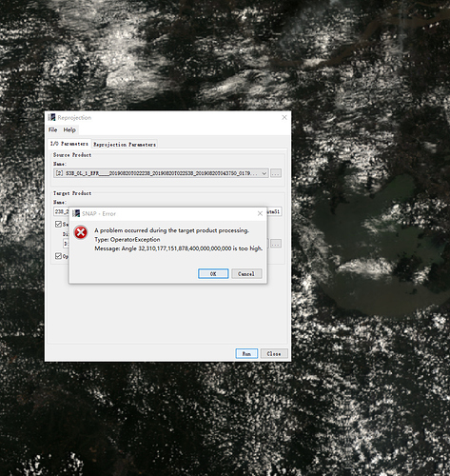The height and width of the screenshot is (476, 450).
Task: Browse for a source product with the ... button
Action: click(276, 173)
